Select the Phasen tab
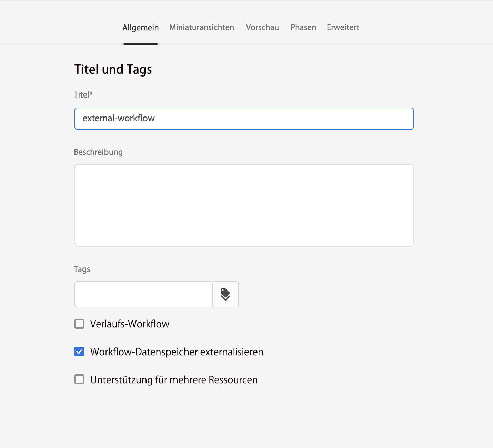Viewport: 493px width, 448px height. 303,28
